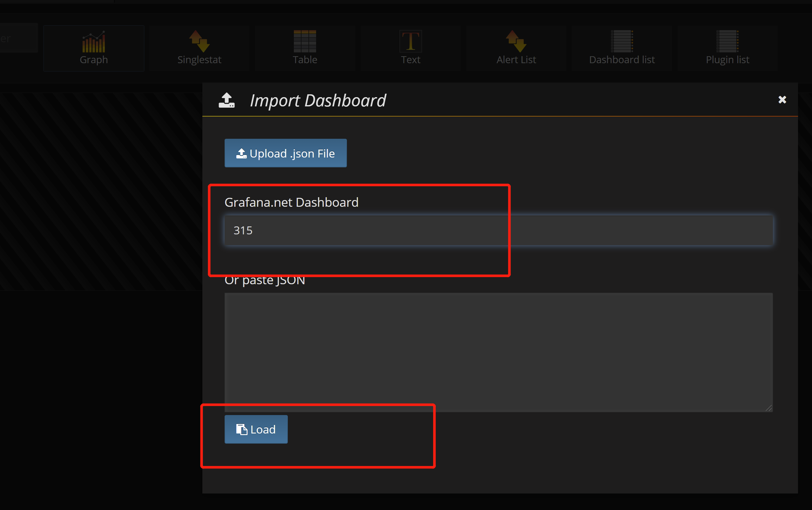Click the Upload .json File button

[286, 153]
